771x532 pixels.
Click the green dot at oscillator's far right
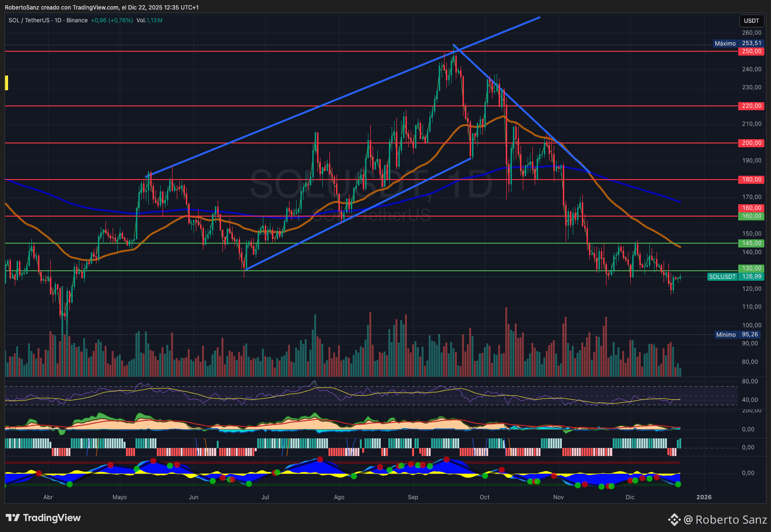coord(678,484)
